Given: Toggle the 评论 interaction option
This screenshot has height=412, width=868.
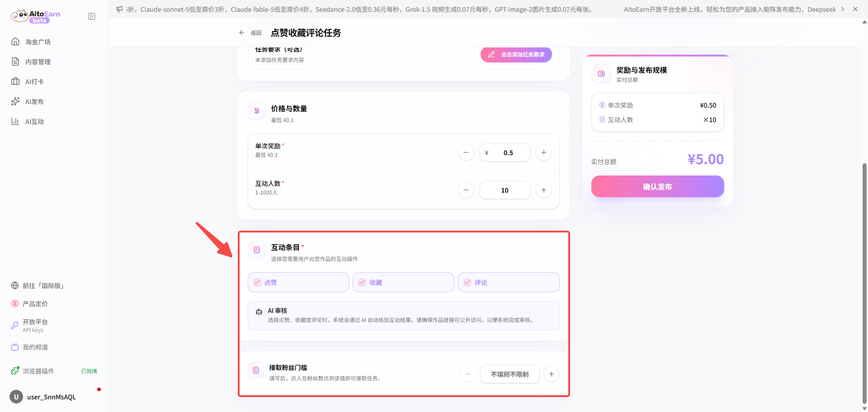Looking at the screenshot, I should pyautogui.click(x=509, y=282).
